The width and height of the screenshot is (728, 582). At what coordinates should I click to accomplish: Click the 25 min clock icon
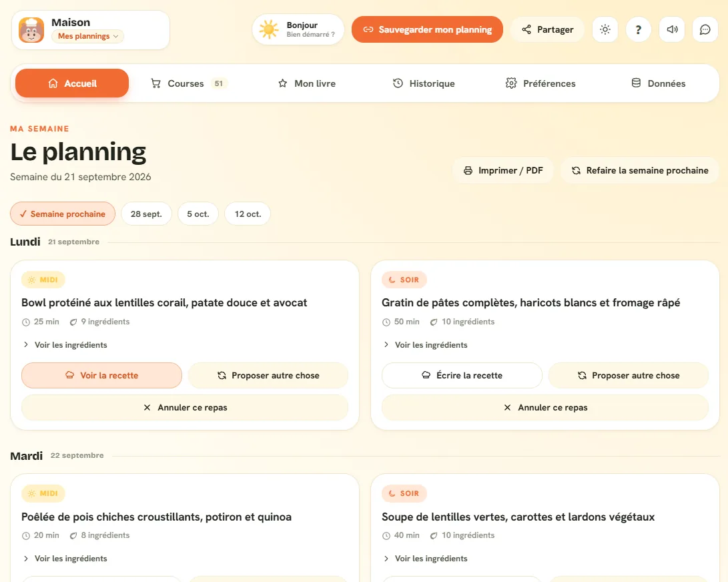coord(26,322)
